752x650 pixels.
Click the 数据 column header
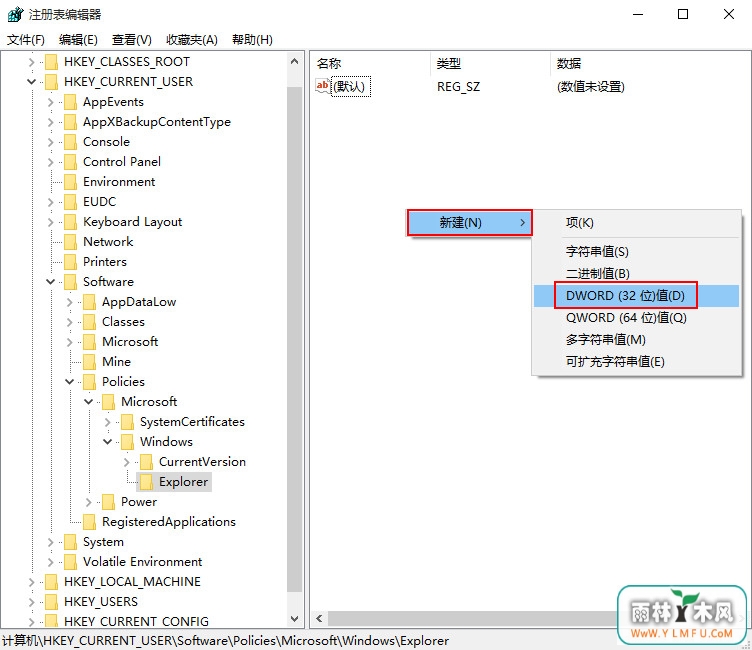click(650, 63)
